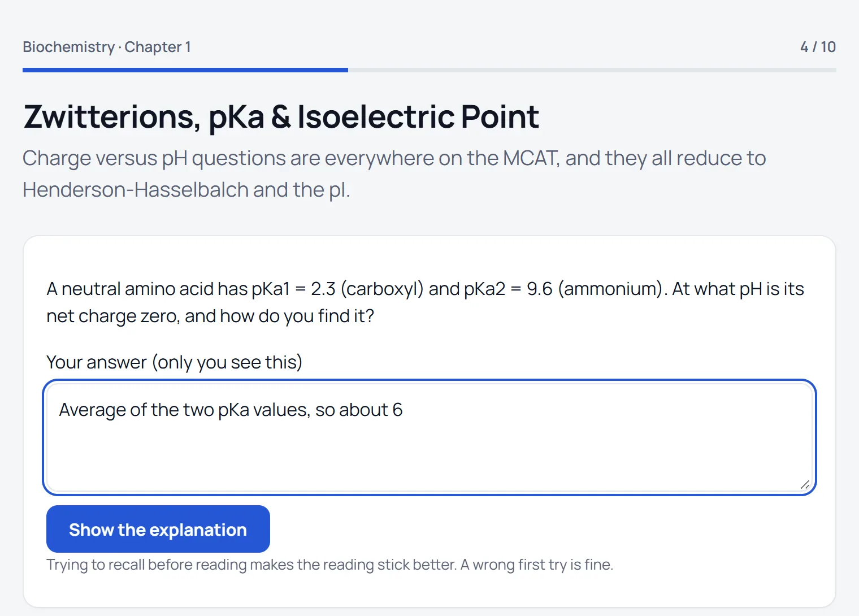Click the pKa2 = 9.6 value in question

pos(508,289)
